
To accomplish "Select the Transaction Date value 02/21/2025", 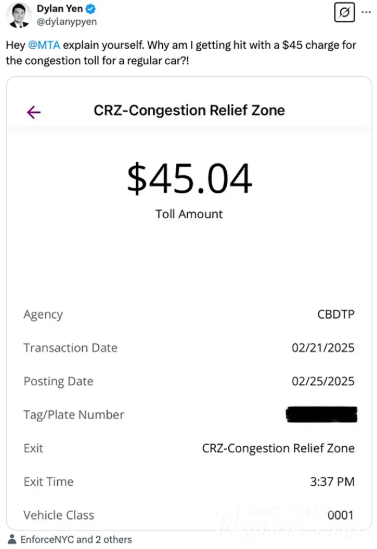I will (323, 348).
